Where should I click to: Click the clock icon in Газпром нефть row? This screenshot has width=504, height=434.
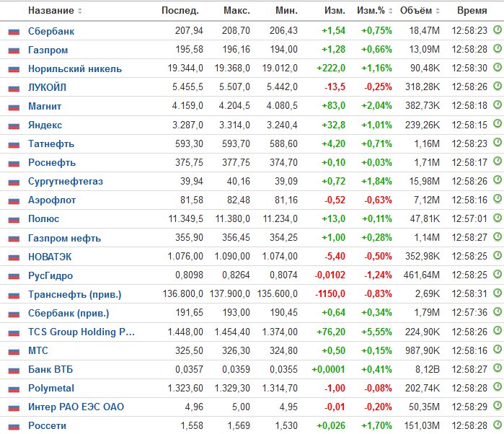point(498,236)
